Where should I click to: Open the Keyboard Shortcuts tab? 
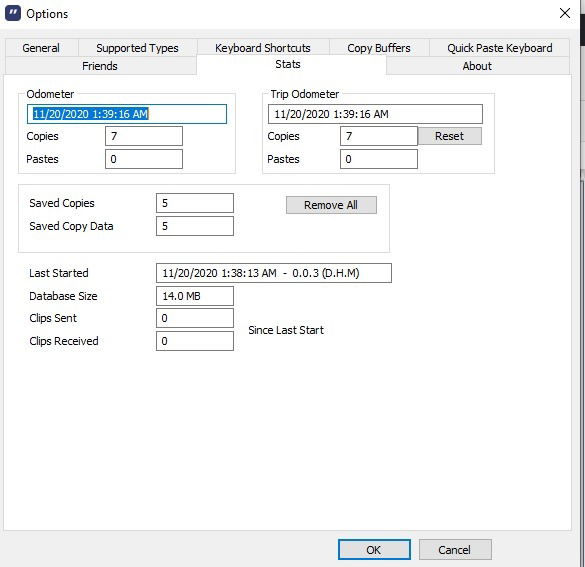pyautogui.click(x=263, y=48)
